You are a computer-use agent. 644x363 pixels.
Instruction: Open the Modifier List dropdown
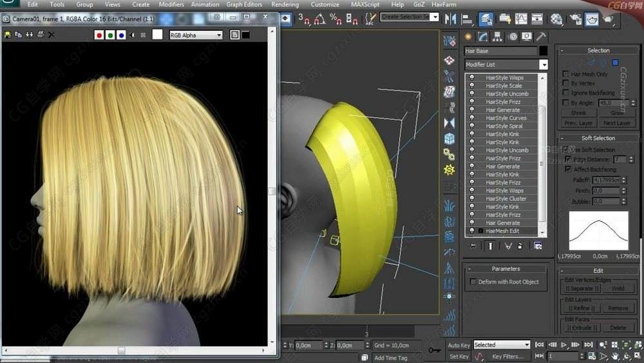pos(544,64)
